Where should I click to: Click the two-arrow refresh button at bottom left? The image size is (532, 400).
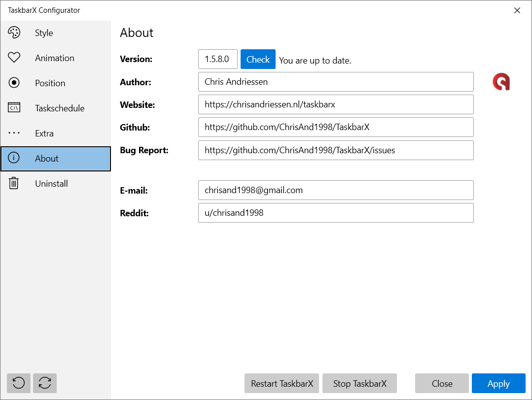click(45, 383)
